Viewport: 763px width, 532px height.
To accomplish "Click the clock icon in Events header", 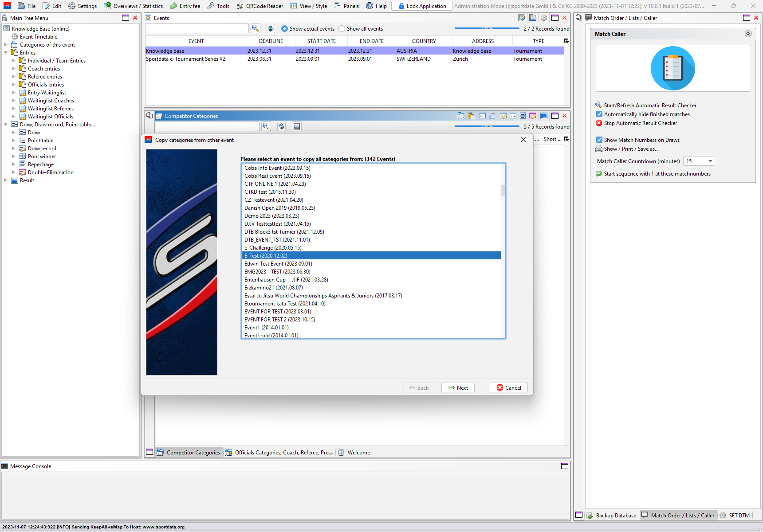I will (x=543, y=18).
